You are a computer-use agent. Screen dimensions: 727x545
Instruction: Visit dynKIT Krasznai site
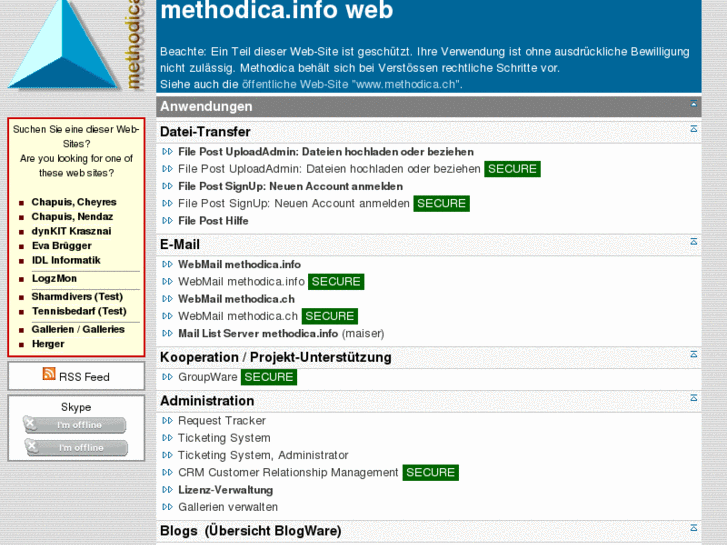pos(71,231)
